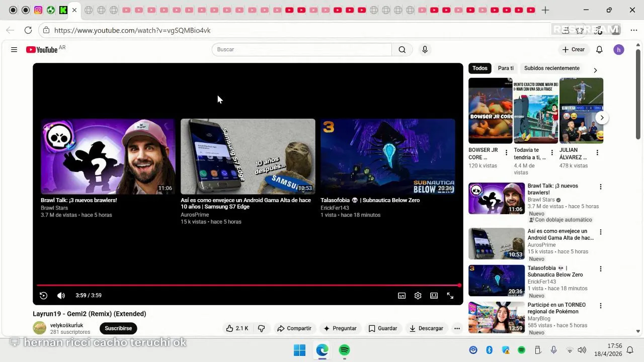644x362 pixels.
Task: Open YouTube notifications bell
Action: pyautogui.click(x=599, y=49)
